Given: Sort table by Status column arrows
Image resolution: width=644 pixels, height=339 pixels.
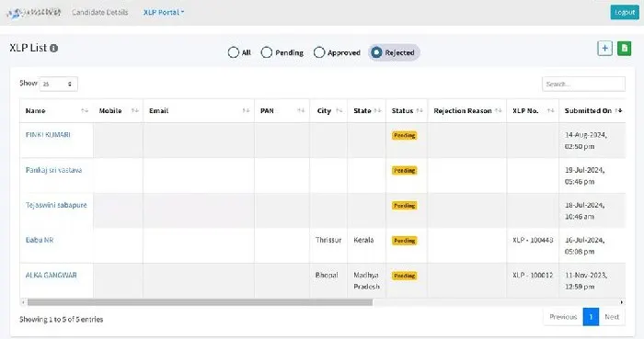Looking at the screenshot, I should pyautogui.click(x=420, y=110).
